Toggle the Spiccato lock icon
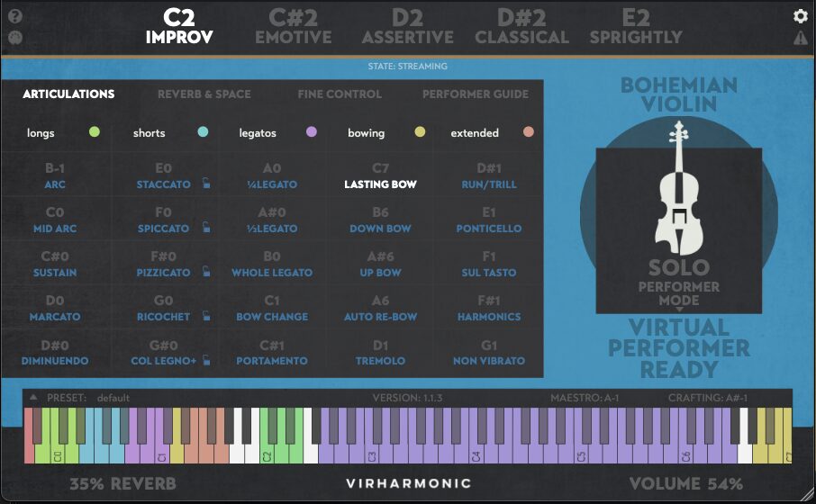The height and width of the screenshot is (504, 816). 206,229
